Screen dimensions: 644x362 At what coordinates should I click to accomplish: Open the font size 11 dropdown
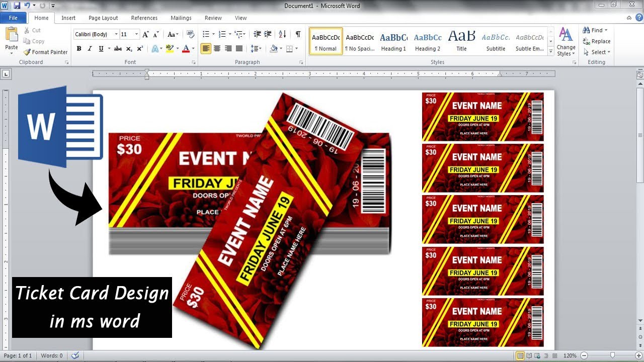pyautogui.click(x=136, y=34)
